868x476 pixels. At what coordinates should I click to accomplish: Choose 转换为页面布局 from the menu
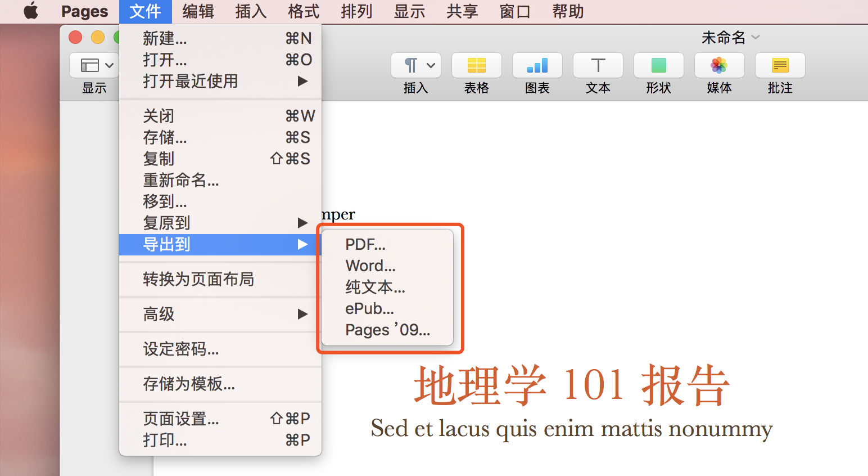point(220,279)
